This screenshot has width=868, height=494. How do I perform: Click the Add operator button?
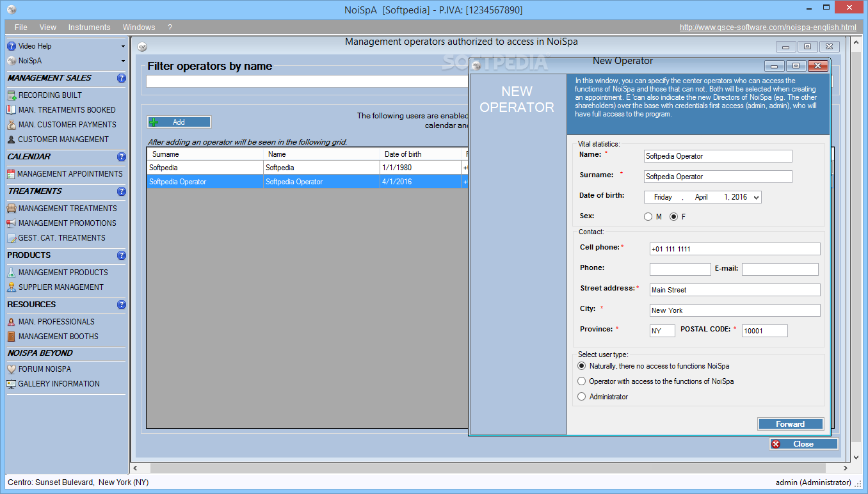click(x=179, y=122)
